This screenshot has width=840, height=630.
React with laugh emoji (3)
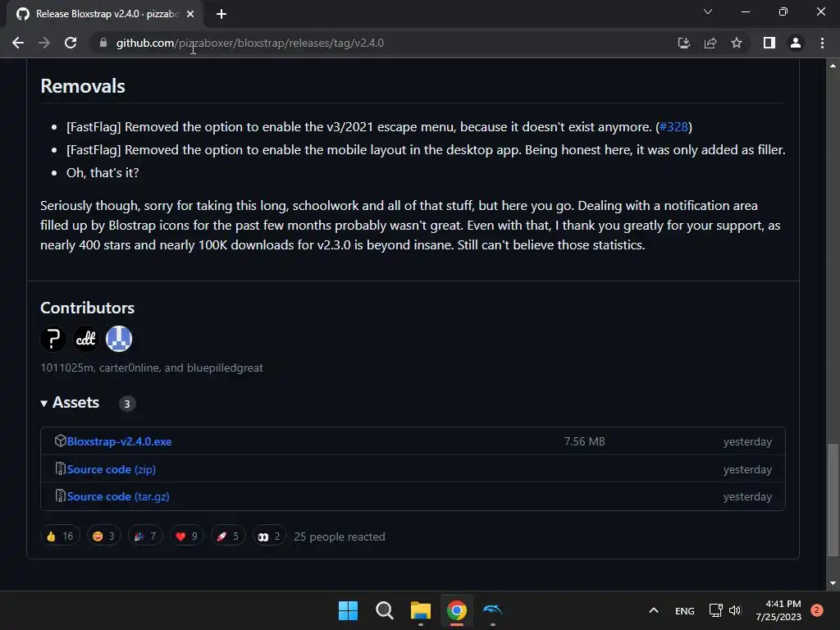[103, 536]
